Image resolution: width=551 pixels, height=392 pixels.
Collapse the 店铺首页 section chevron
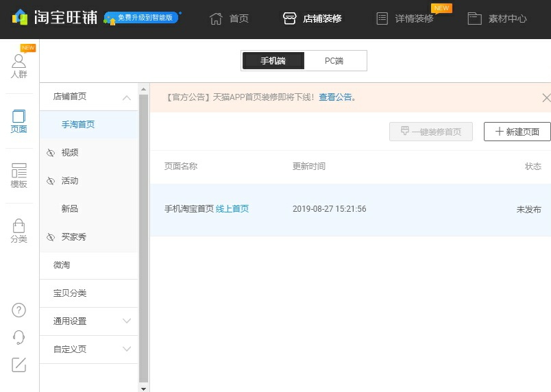coord(127,97)
